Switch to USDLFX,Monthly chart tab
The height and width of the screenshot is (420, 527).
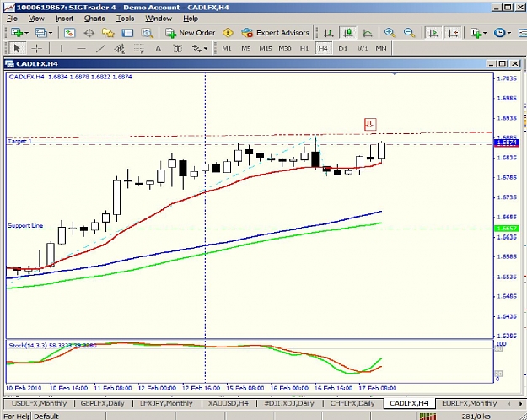coord(39,403)
